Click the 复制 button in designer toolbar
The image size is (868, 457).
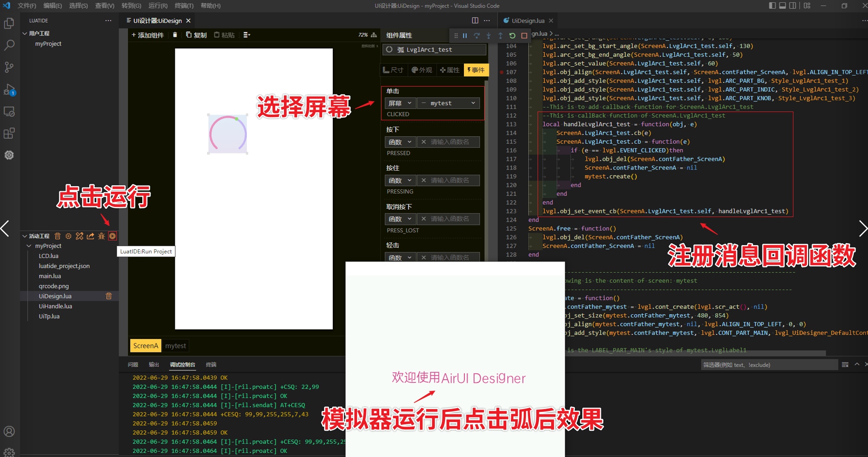[x=197, y=35]
